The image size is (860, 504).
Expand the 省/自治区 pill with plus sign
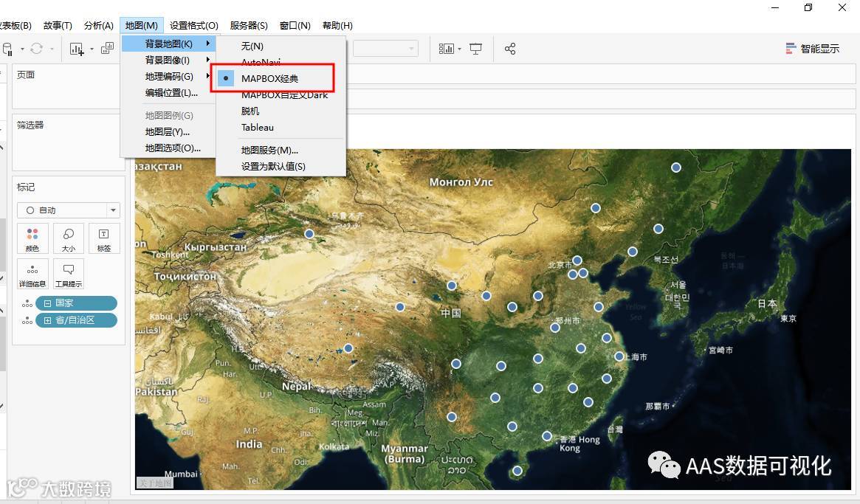(48, 320)
